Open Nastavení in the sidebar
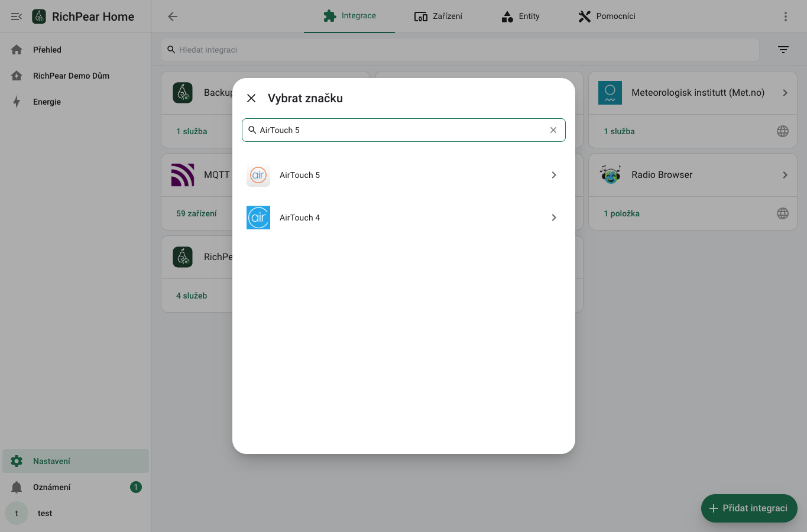807x532 pixels. (76, 461)
